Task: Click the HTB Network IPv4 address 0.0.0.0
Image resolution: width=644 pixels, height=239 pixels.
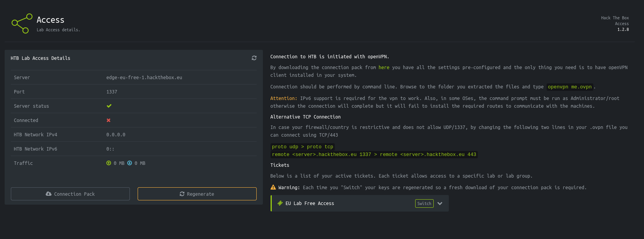Action: click(116, 135)
